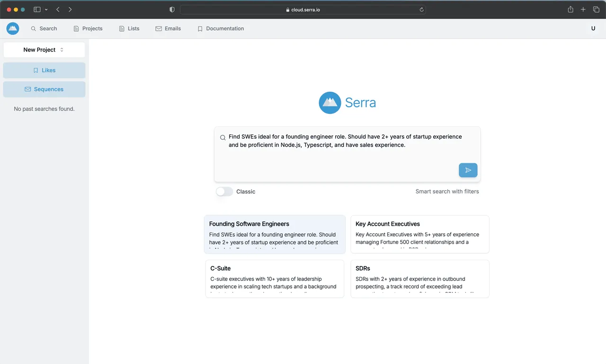
Task: Select the Key Account Executives template card
Action: click(x=420, y=234)
